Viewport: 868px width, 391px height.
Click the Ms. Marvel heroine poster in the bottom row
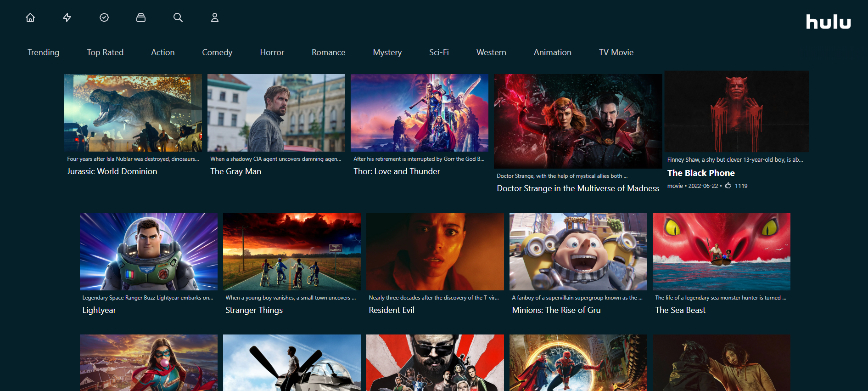pyautogui.click(x=149, y=363)
